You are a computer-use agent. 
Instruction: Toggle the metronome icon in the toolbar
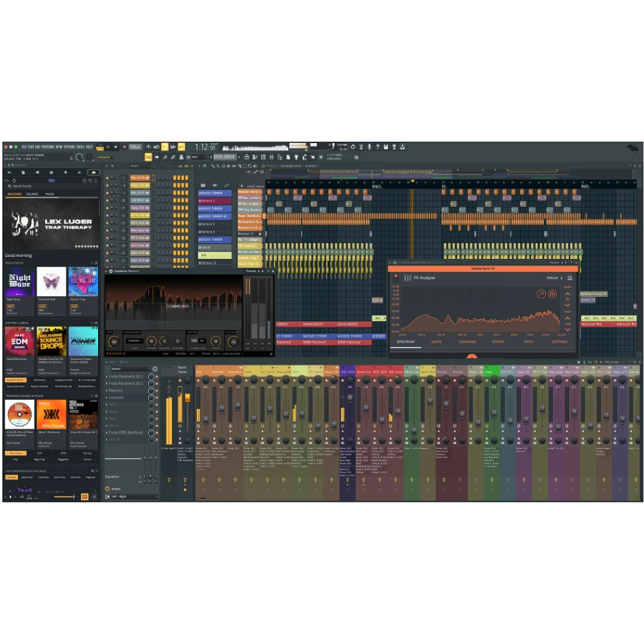tap(148, 147)
